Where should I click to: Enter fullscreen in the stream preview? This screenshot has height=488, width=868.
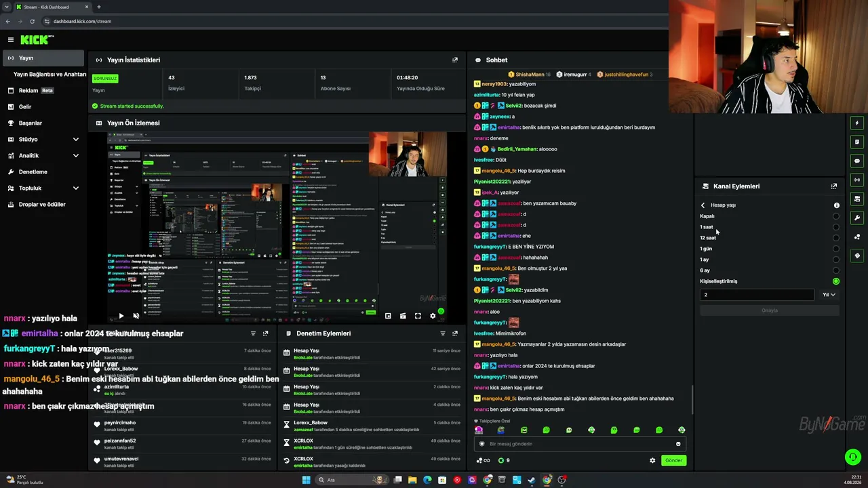pos(418,316)
